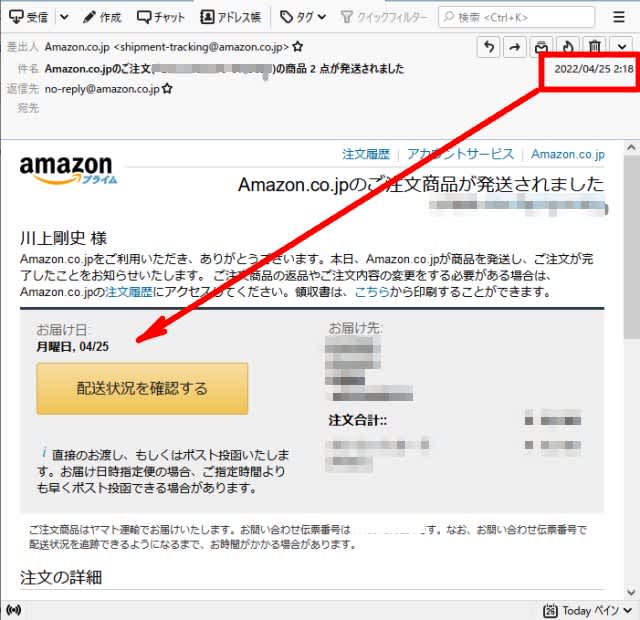Open the 注文履歴 link at top
640x620 pixels.
366,154
